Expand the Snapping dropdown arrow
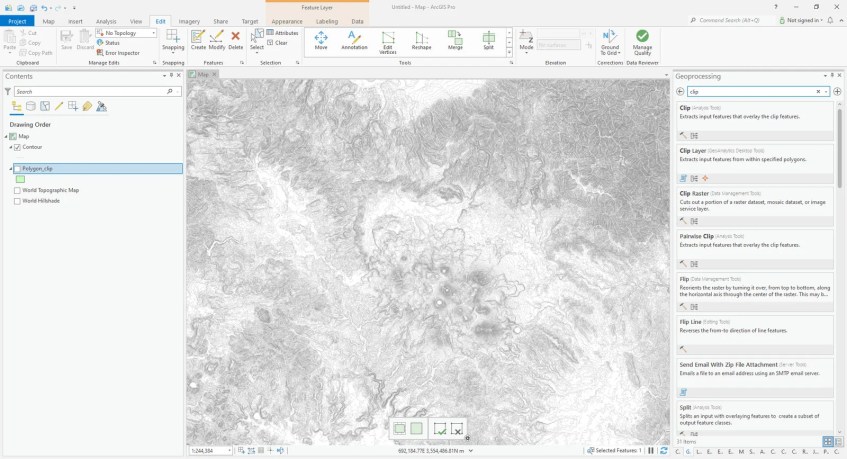The width and height of the screenshot is (847, 459). click(x=173, y=53)
